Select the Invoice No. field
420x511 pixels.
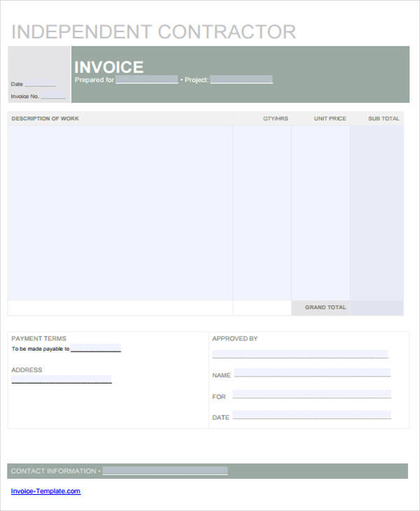(53, 96)
